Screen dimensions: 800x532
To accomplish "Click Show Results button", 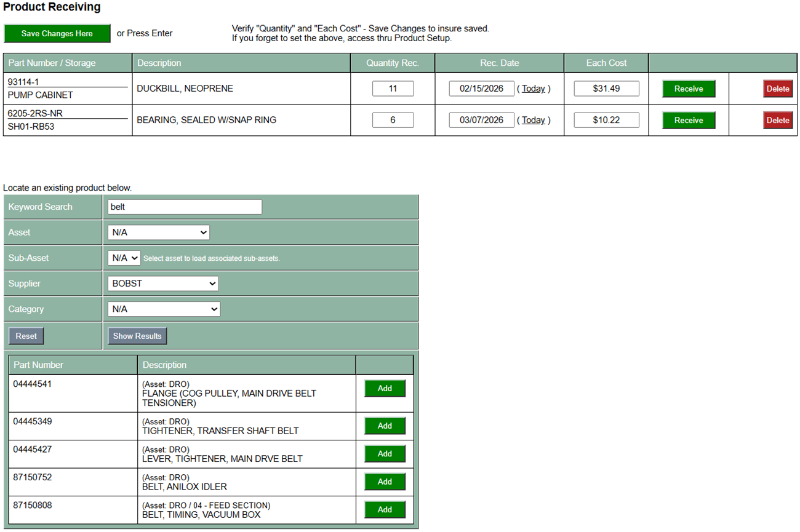I will (x=137, y=336).
